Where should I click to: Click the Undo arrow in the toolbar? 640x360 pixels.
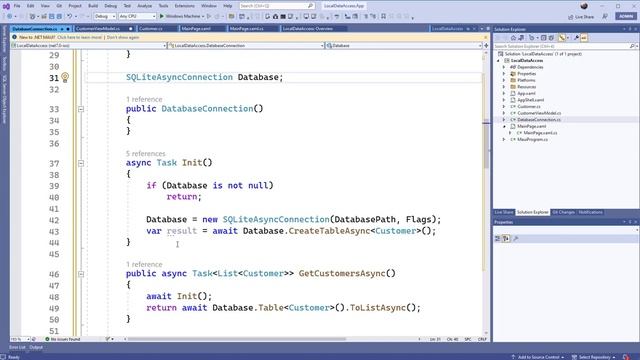click(x=69, y=16)
